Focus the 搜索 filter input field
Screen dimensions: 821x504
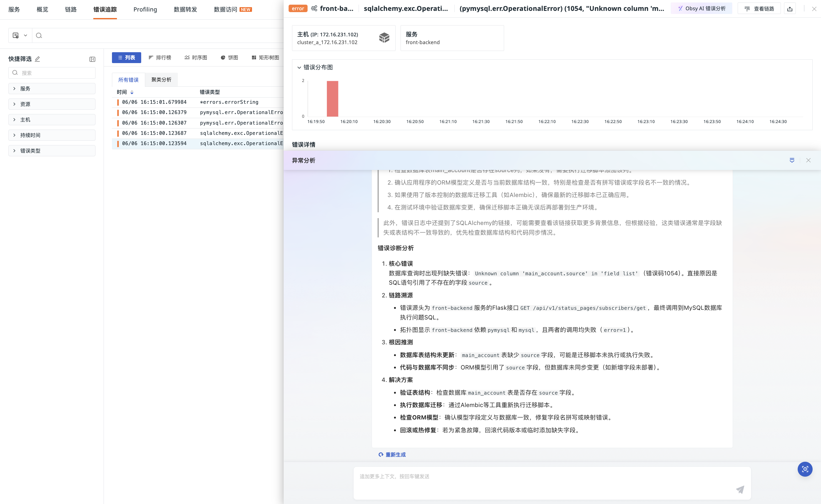tap(52, 73)
